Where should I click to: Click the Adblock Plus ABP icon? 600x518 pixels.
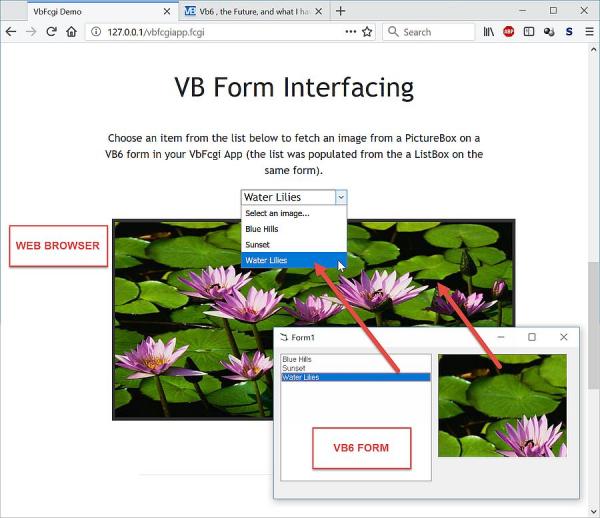(x=509, y=32)
